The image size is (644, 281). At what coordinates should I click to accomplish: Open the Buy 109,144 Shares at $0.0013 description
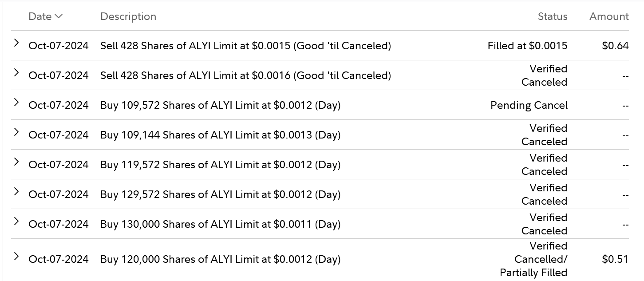tap(220, 135)
